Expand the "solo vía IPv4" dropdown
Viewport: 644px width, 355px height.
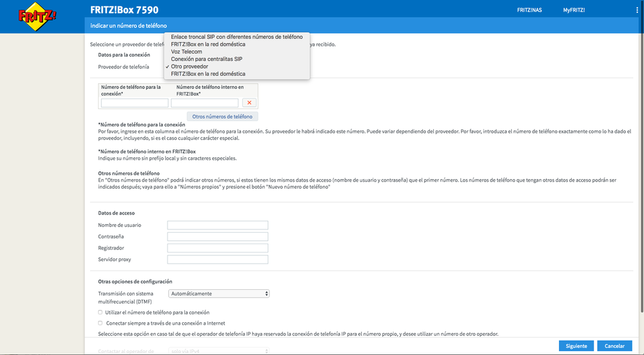219,351
